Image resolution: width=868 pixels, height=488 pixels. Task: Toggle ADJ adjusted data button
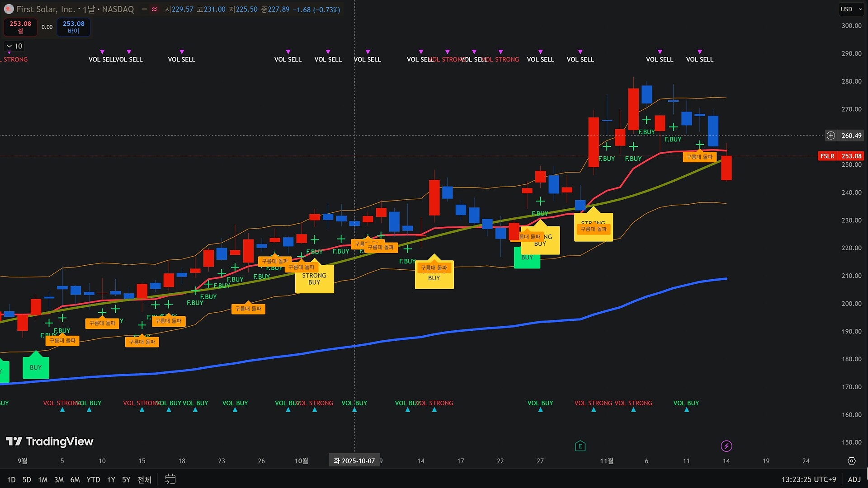click(x=854, y=479)
